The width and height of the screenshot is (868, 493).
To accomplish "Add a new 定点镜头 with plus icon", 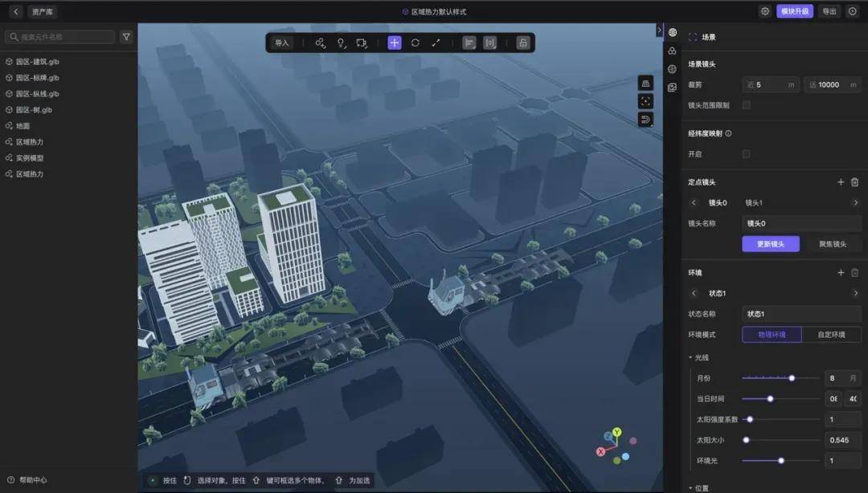I will (x=841, y=182).
